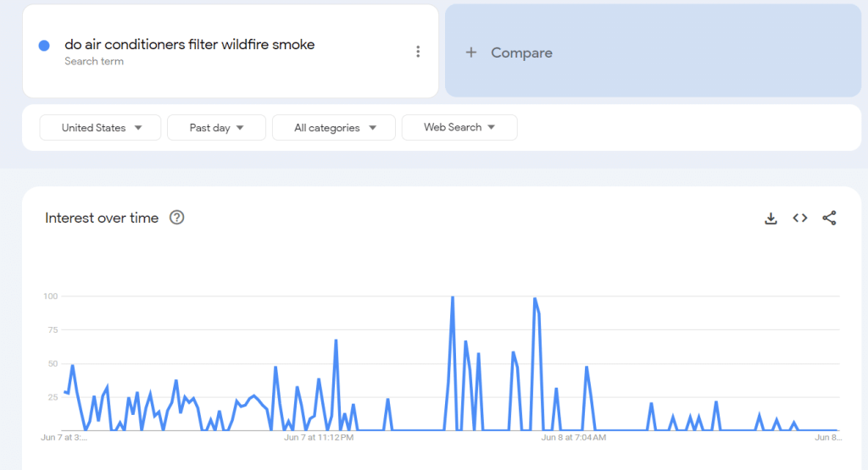Select the Jun 8 at 7:04 AM axis label

coord(574,438)
